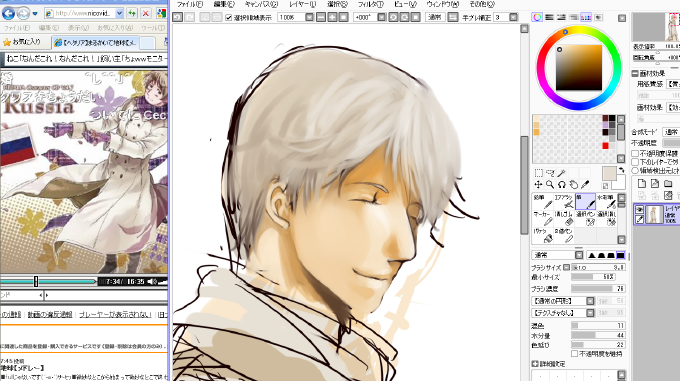Screen dimensions: 680x381
Task: Click the お気に入り favorites button
Action: point(22,42)
